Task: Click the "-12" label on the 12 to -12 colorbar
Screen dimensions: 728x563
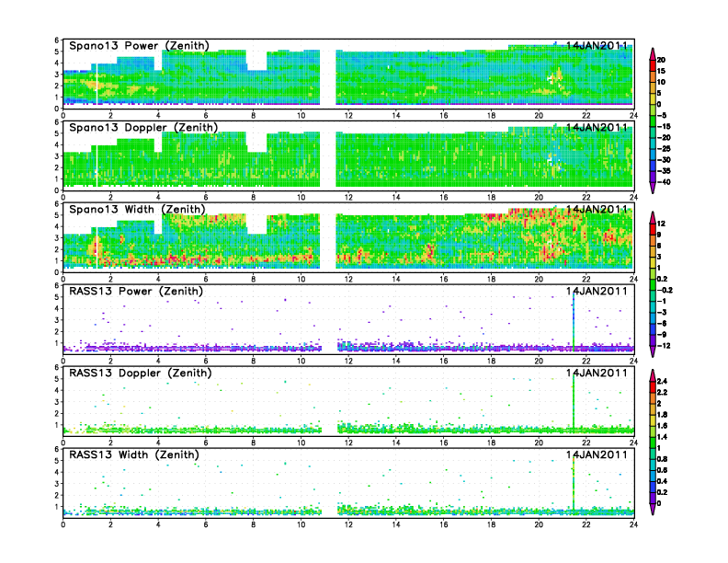Action: point(664,346)
